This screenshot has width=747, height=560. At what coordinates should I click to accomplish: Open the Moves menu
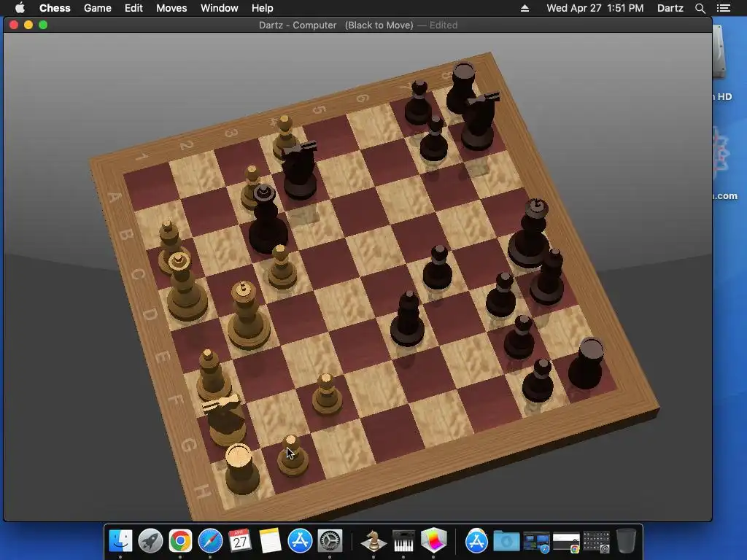[171, 8]
